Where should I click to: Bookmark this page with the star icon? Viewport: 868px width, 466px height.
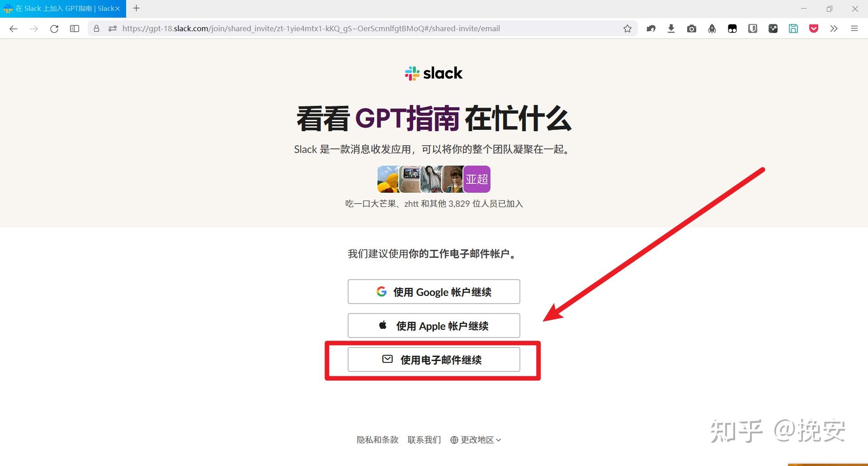pyautogui.click(x=627, y=29)
